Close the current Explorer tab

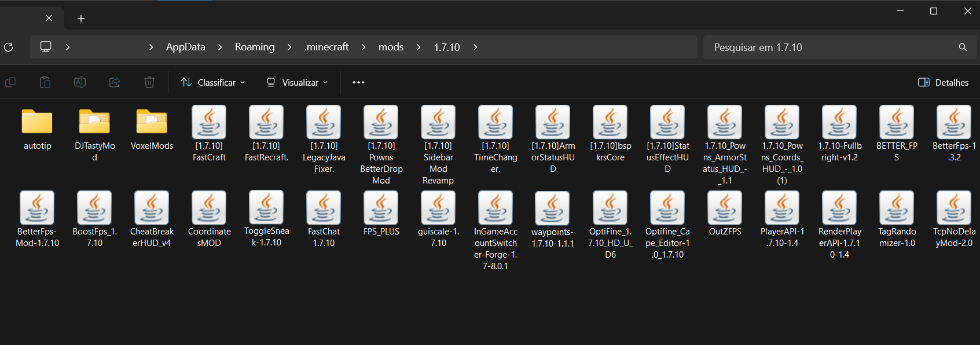[x=49, y=18]
